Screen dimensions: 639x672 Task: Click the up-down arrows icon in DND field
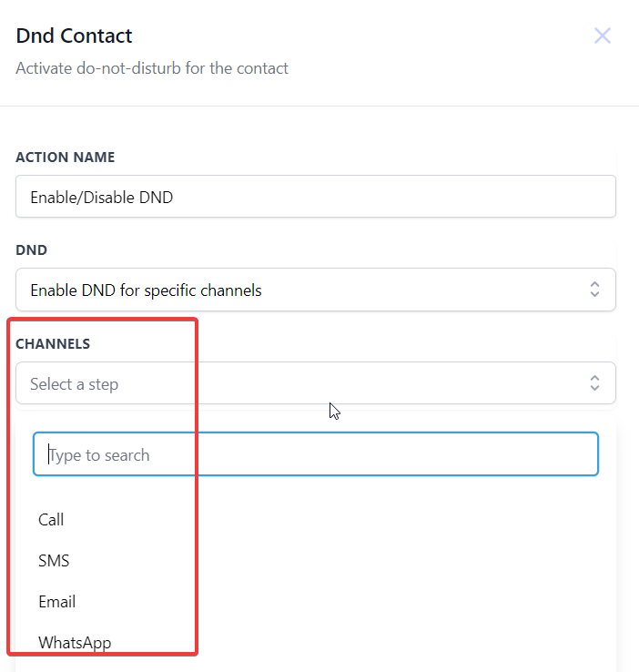click(x=594, y=290)
